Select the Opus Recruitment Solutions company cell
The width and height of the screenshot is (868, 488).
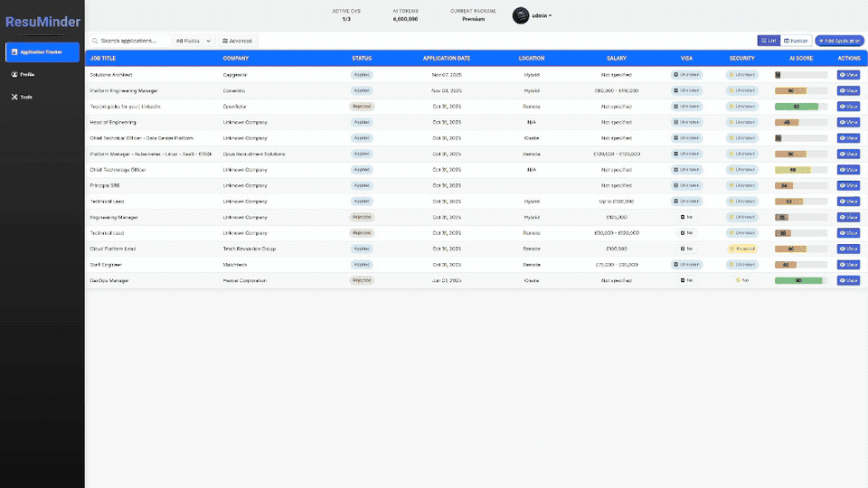pos(254,154)
